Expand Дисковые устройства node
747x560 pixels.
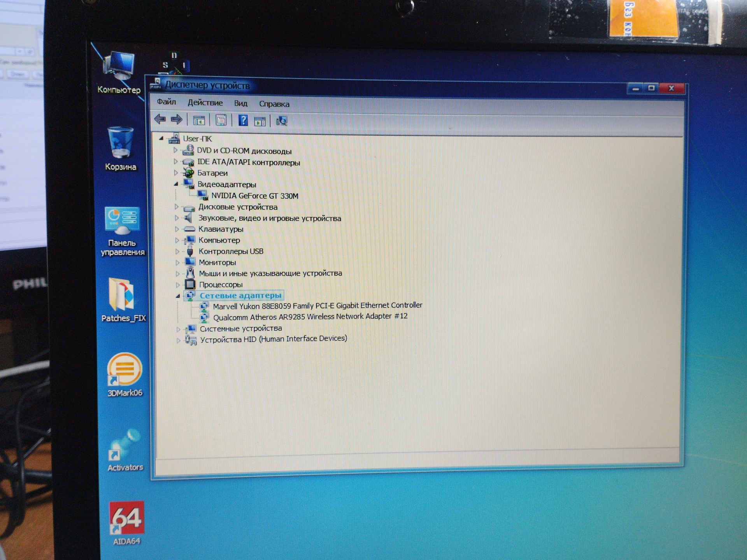click(x=177, y=206)
